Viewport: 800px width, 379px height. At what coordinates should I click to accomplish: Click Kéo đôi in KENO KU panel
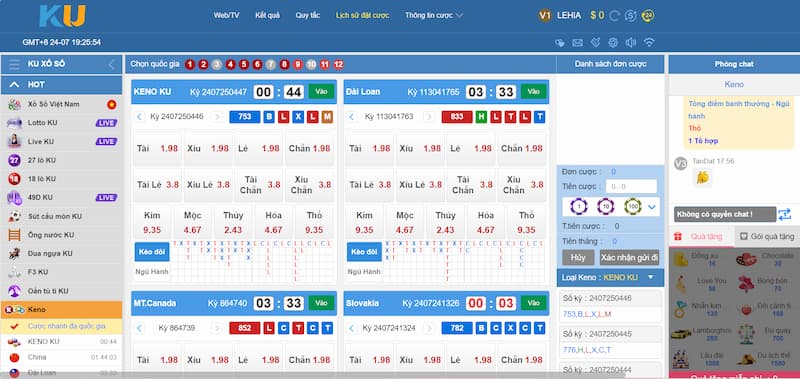point(152,252)
